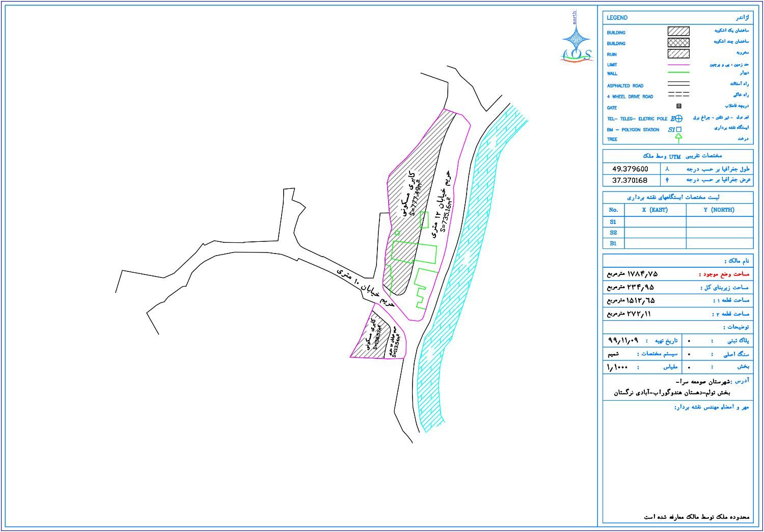Screen dimensions: 764x532
Task: Select the single-hatch BUILDING legend symbol
Action: pos(678,32)
